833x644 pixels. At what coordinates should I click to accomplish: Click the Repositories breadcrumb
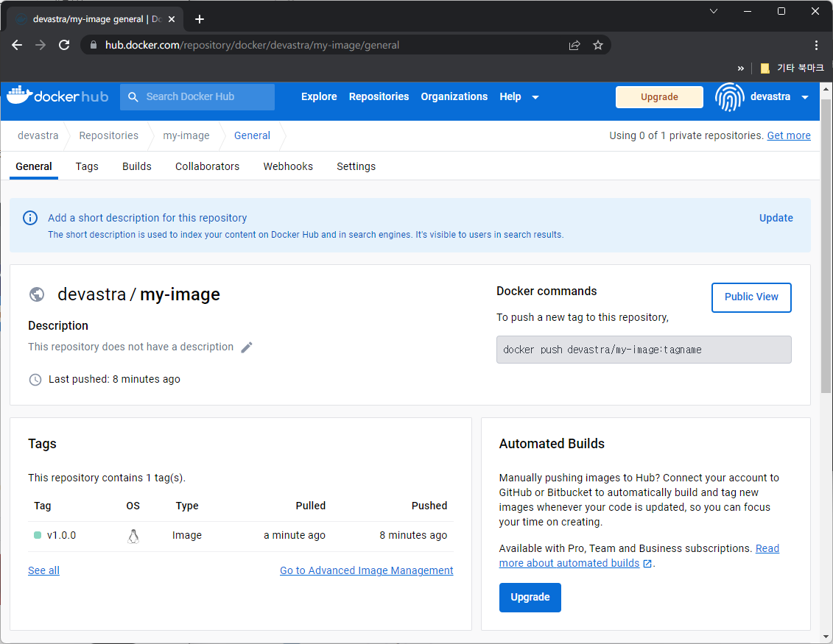[x=108, y=135]
